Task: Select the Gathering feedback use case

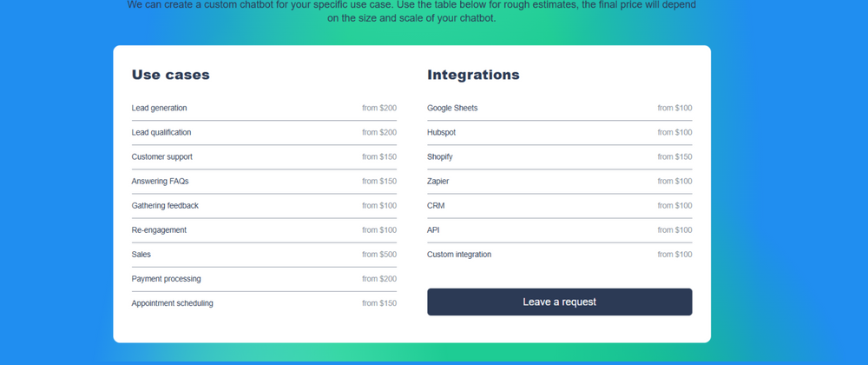Action: click(165, 205)
